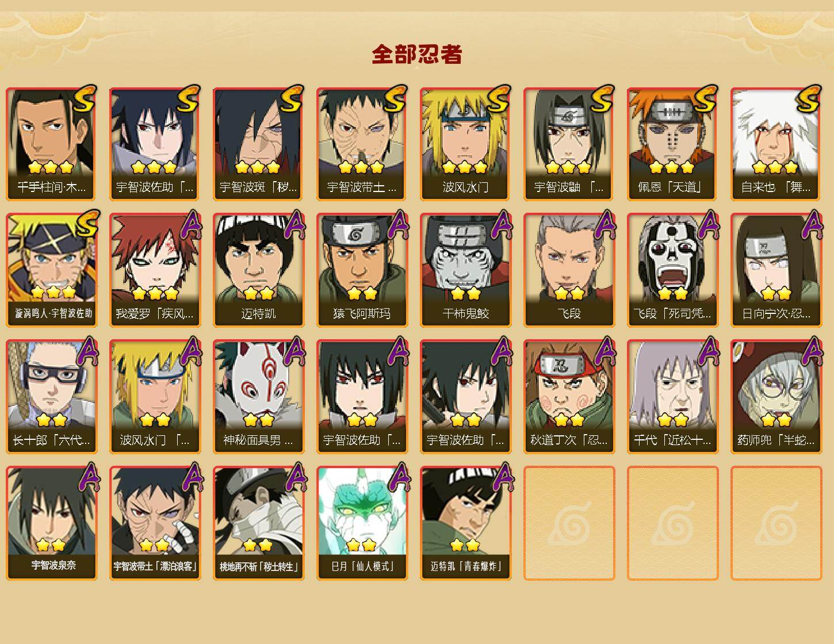Viewport: 834px width, 644px height.
Task: Select the 猿飞阿斯玛 ninja card
Action: (362, 270)
